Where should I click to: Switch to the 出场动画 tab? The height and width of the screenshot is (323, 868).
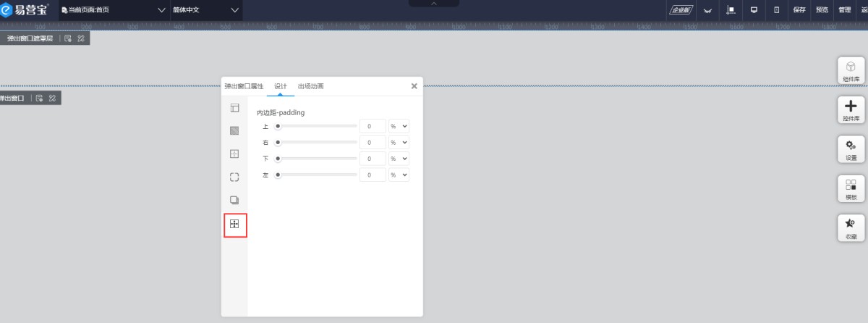(311, 86)
